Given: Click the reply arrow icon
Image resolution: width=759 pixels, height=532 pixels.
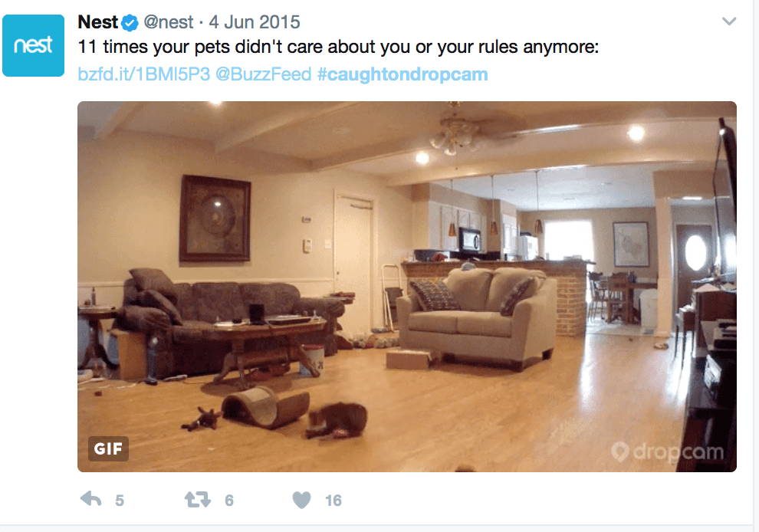Looking at the screenshot, I should click(x=91, y=499).
